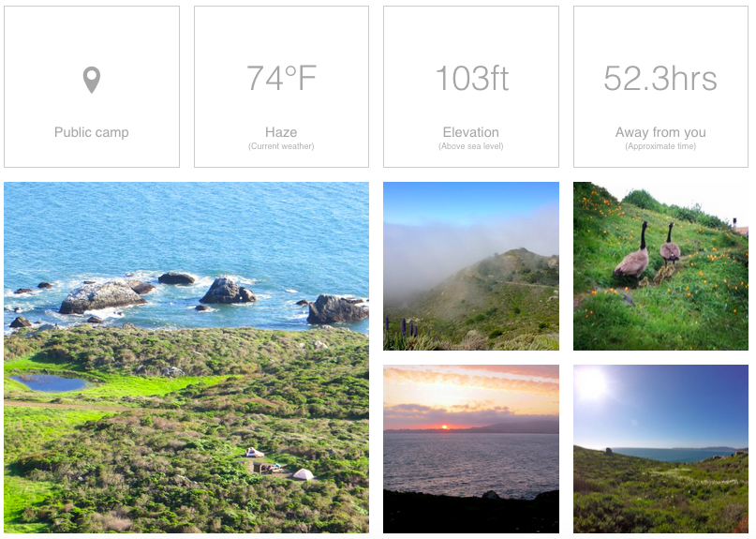Open the large coastal campsite photo
Viewport: 756px width, 539px height.
pyautogui.click(x=186, y=357)
